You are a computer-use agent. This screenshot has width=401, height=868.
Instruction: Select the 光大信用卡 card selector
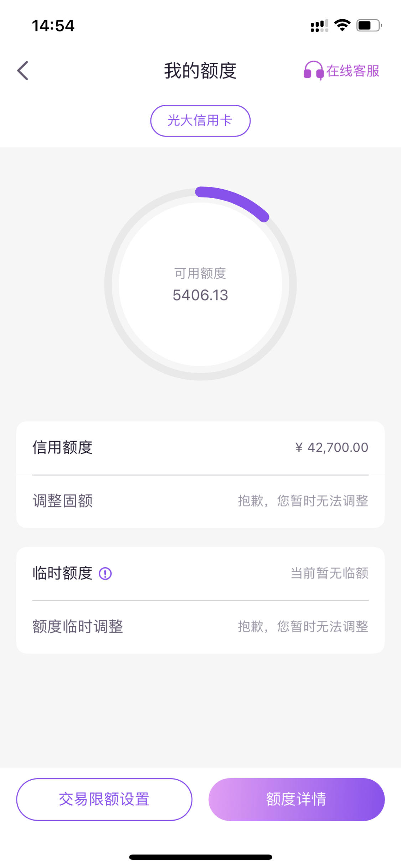tap(200, 120)
